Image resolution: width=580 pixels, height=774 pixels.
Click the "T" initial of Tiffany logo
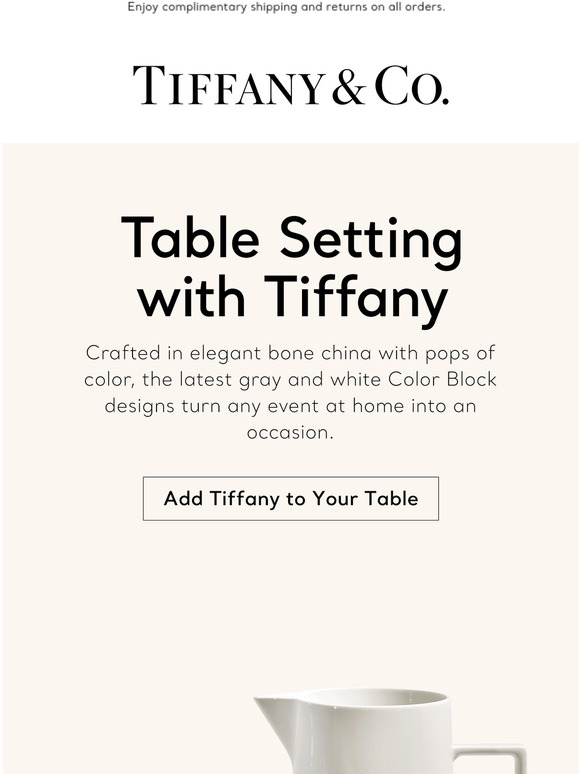pos(148,85)
